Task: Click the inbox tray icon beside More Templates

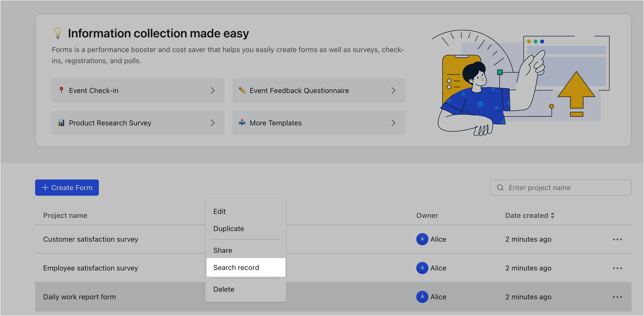Action: pos(242,123)
